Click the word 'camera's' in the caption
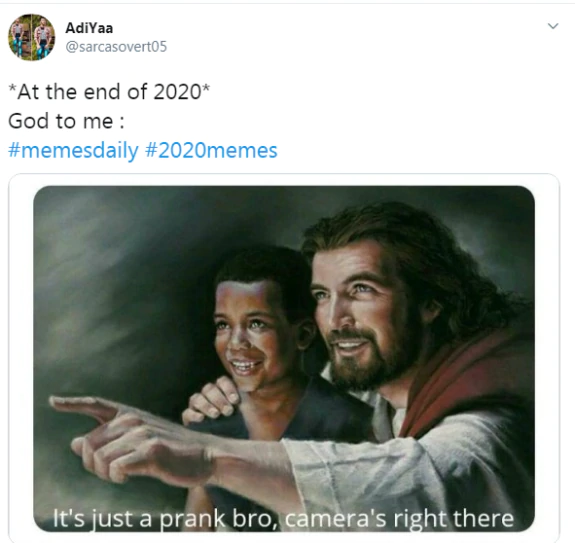Screen dimensions: 575x543 tap(336, 519)
